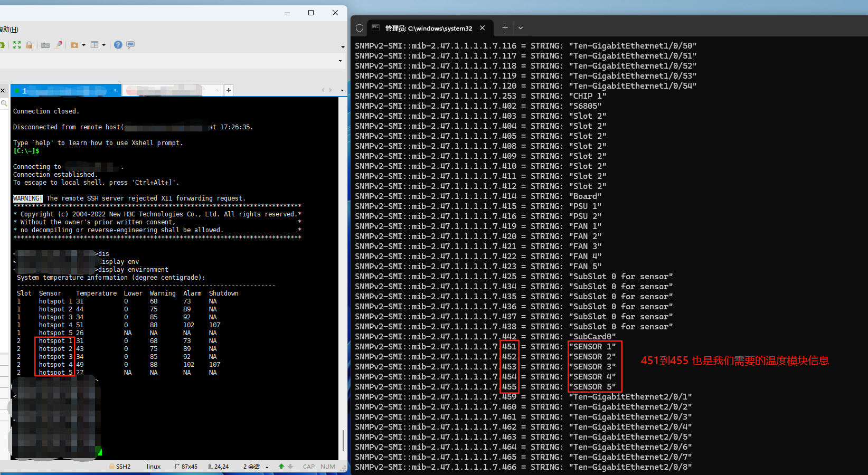The image size is (868, 475).
Task: Select the C:\windows\system32 terminal tab
Action: (428, 28)
